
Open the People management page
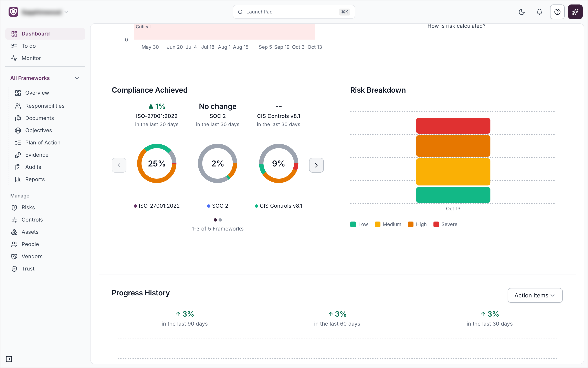point(45,244)
